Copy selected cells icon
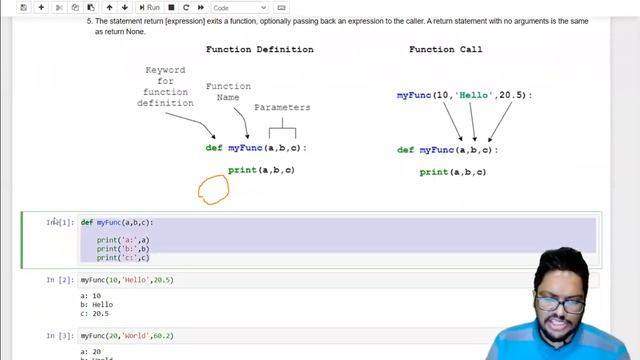 coord(75,7)
